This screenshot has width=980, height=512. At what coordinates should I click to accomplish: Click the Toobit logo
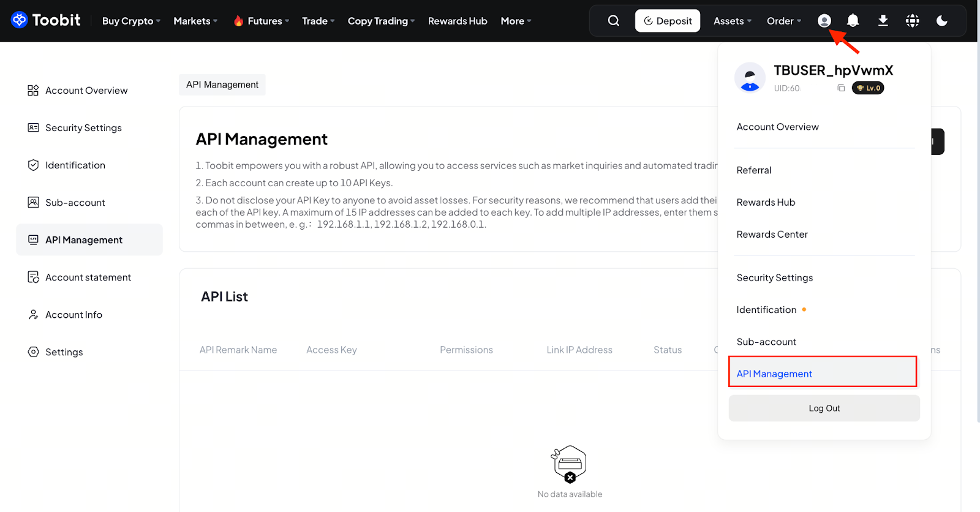pos(46,20)
